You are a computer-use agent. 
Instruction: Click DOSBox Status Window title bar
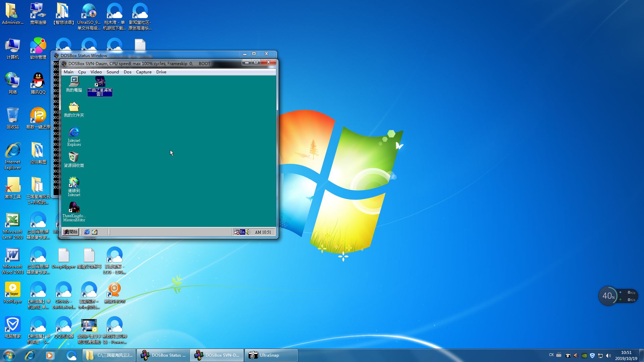pos(148,55)
